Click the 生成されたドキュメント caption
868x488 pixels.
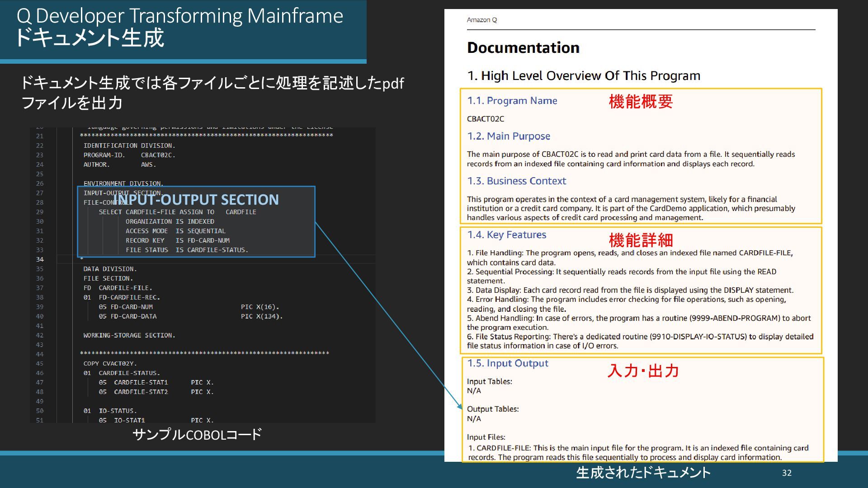(643, 473)
